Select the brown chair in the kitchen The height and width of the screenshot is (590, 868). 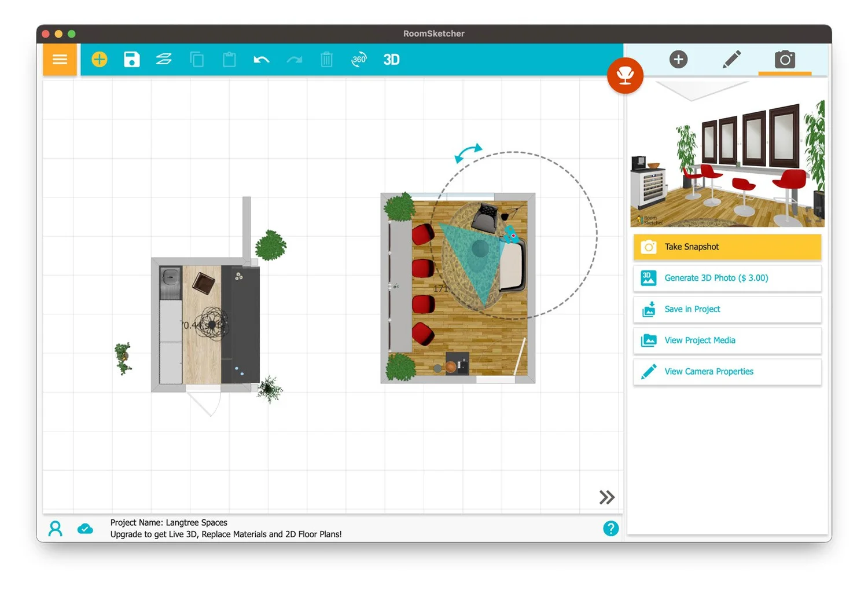(x=204, y=283)
